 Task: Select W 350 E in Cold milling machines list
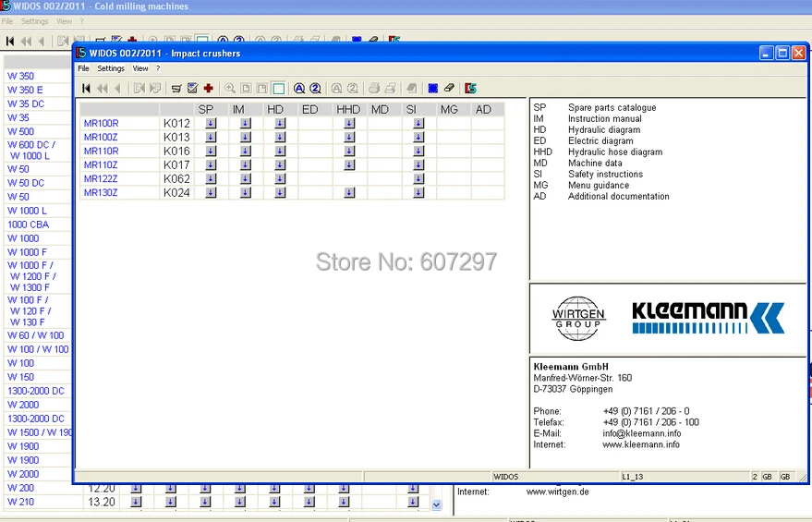tap(25, 90)
